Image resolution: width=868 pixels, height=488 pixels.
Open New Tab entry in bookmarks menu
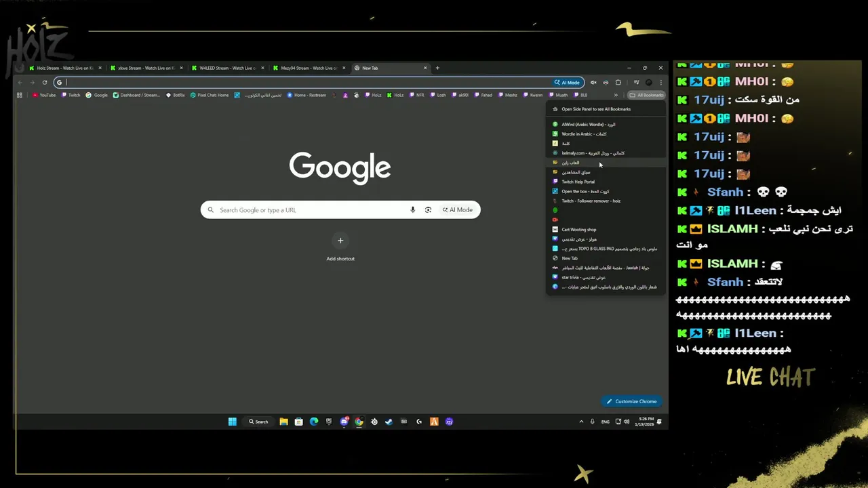click(606, 258)
